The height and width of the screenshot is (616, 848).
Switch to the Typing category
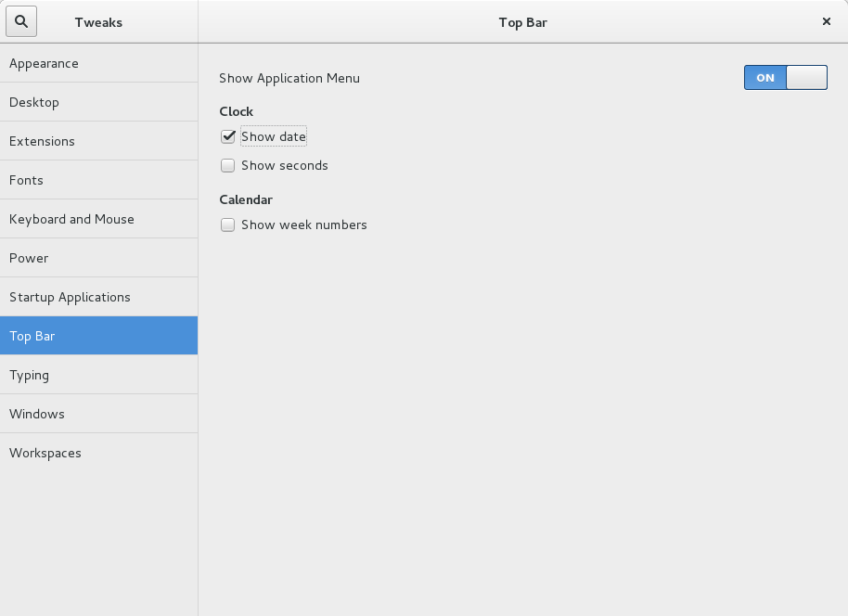[99, 375]
